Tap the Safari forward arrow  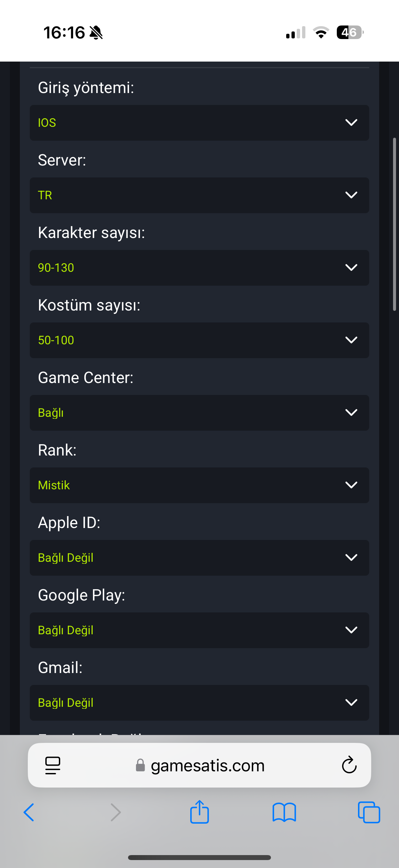pos(115,812)
